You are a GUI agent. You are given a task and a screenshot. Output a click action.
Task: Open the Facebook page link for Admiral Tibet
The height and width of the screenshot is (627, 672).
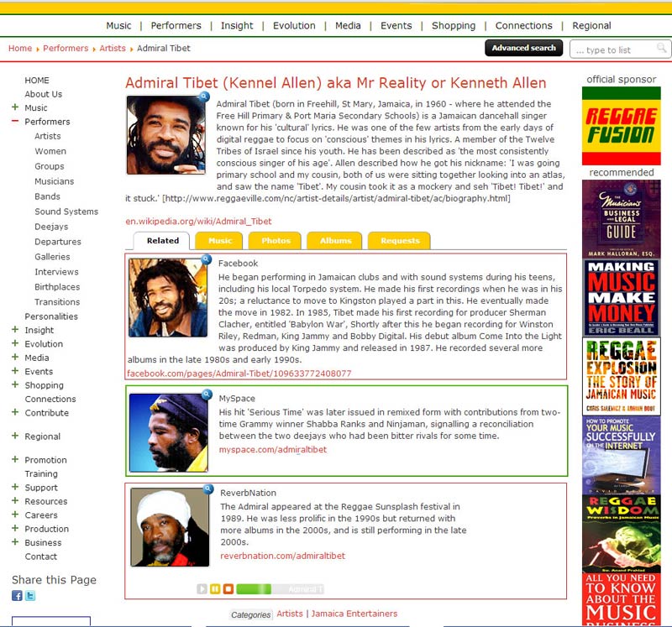(239, 374)
